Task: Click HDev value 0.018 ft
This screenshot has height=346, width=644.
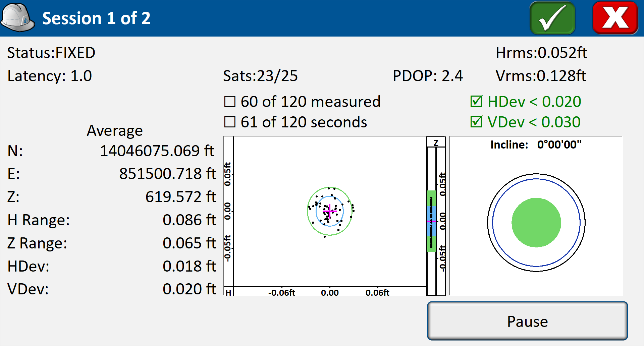Action: [x=190, y=267]
